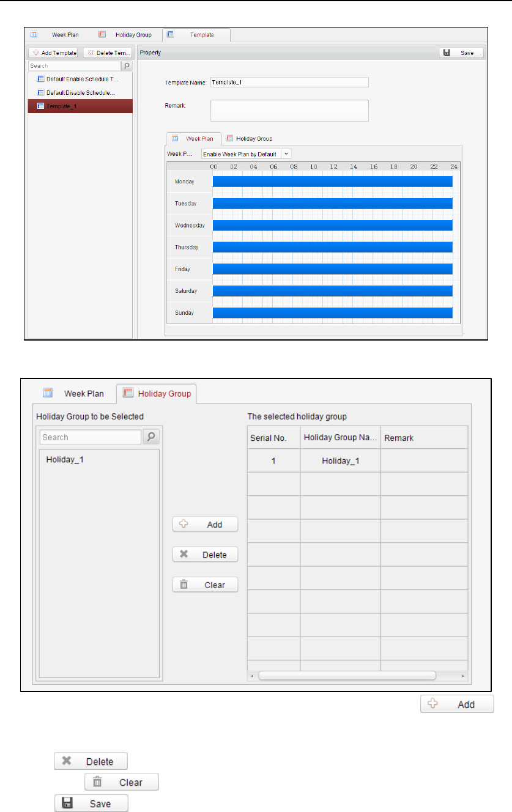Click the Remark column header
Viewport: 512px width, 812px height.
pos(425,438)
